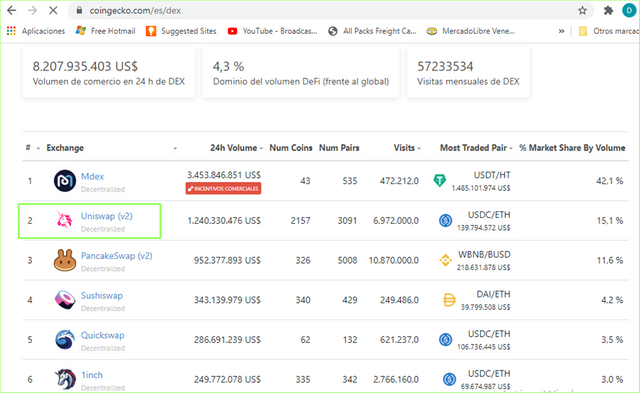The width and height of the screenshot is (640, 393).
Task: Click DAI icon in Sushiswap row
Action: coord(449,300)
